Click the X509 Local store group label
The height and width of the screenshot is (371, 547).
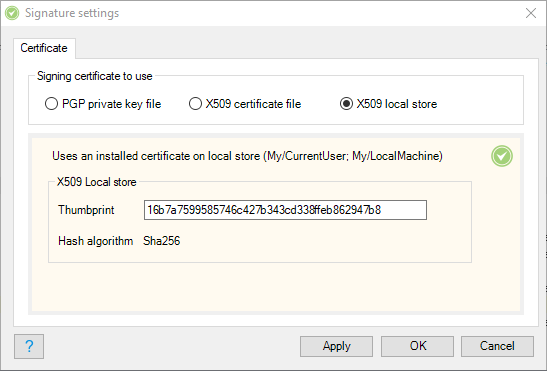tap(97, 182)
